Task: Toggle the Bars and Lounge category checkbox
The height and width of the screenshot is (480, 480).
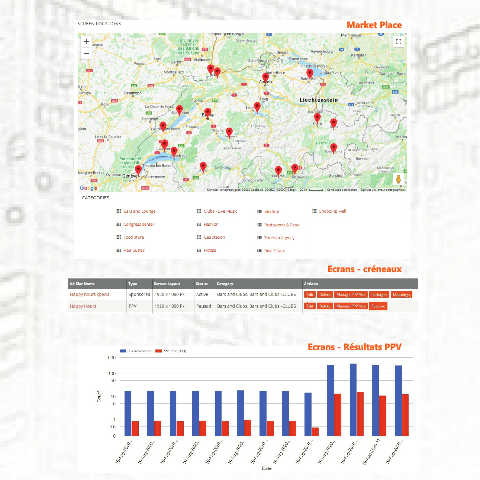Action: (118, 211)
